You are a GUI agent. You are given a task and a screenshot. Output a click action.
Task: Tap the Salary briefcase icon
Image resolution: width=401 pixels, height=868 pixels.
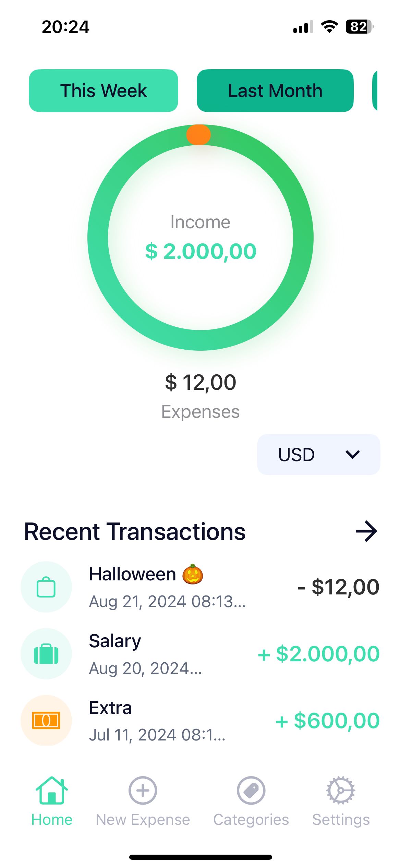pos(46,653)
